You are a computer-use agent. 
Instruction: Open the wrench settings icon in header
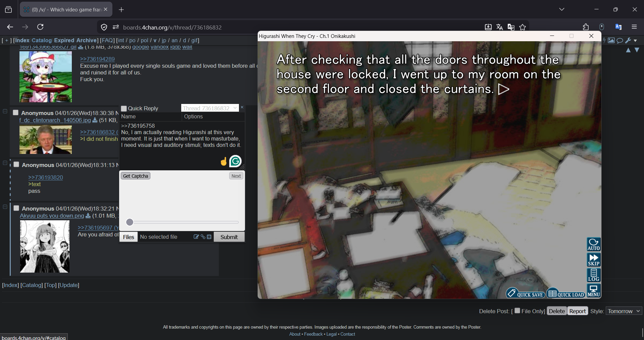point(628,41)
